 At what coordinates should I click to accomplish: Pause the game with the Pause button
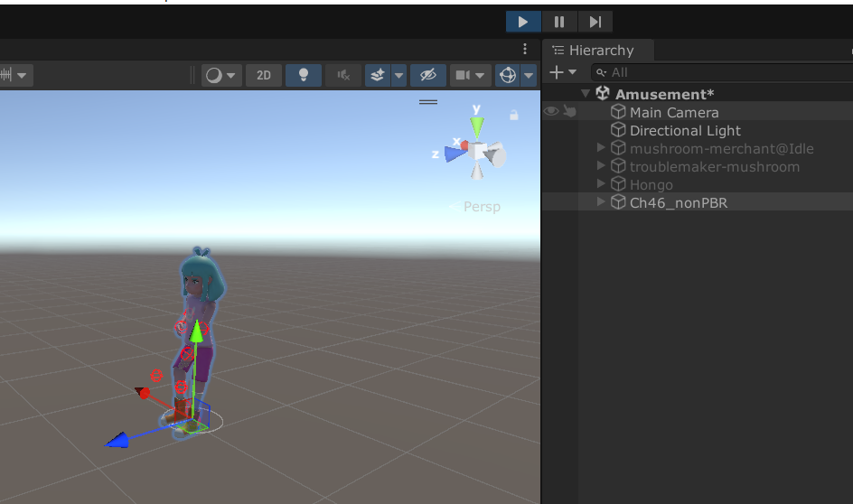point(559,22)
